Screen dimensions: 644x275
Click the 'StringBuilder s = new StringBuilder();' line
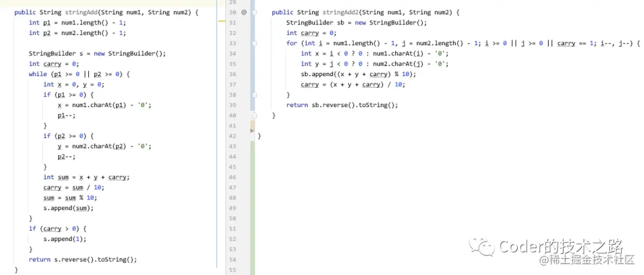click(97, 54)
